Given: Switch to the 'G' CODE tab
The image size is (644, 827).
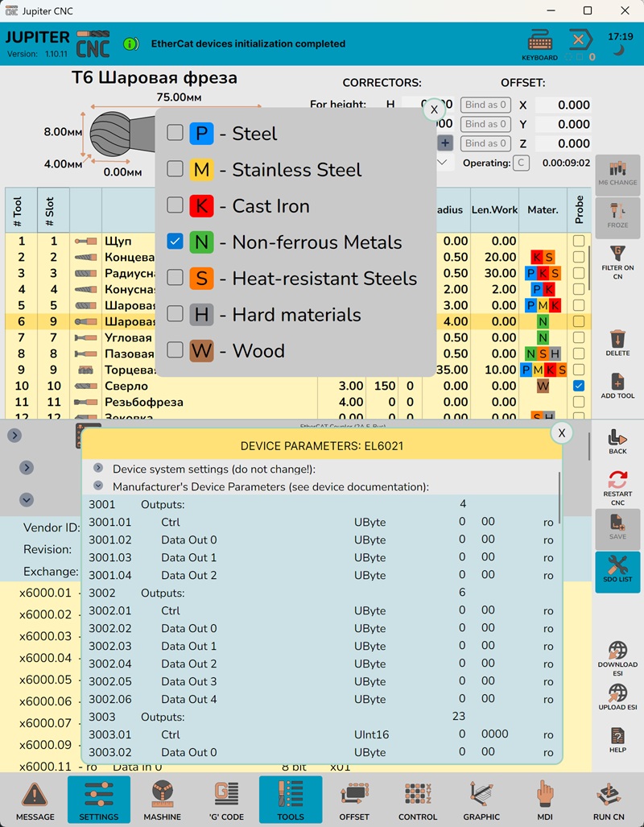Looking at the screenshot, I should (227, 799).
